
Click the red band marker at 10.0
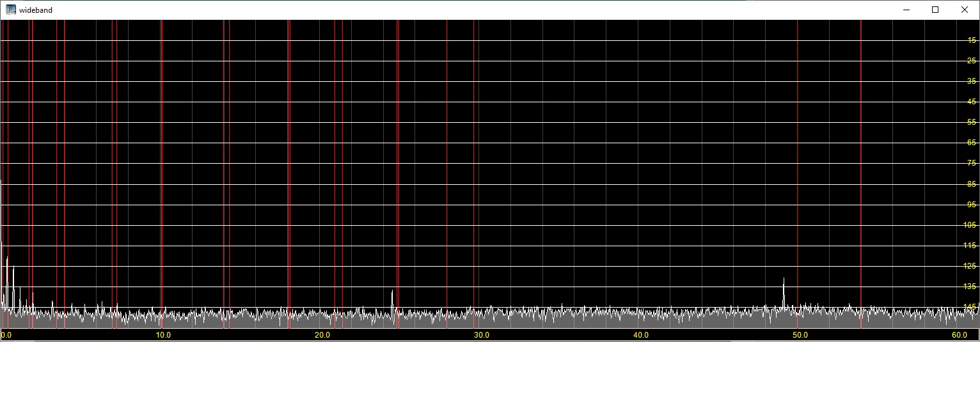tap(161, 160)
